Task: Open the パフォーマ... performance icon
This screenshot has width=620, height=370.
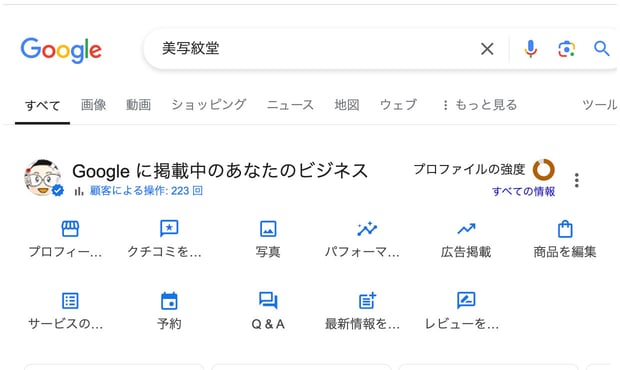Action: point(367,228)
